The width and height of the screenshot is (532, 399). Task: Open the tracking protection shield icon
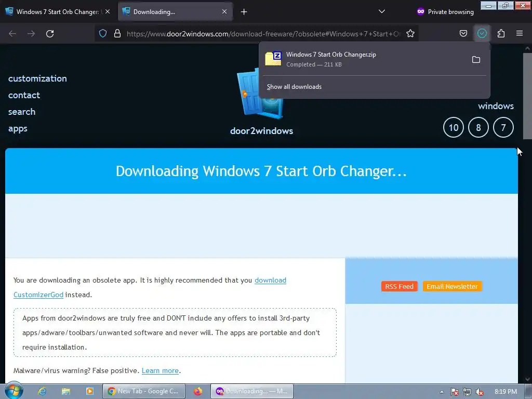103,34
